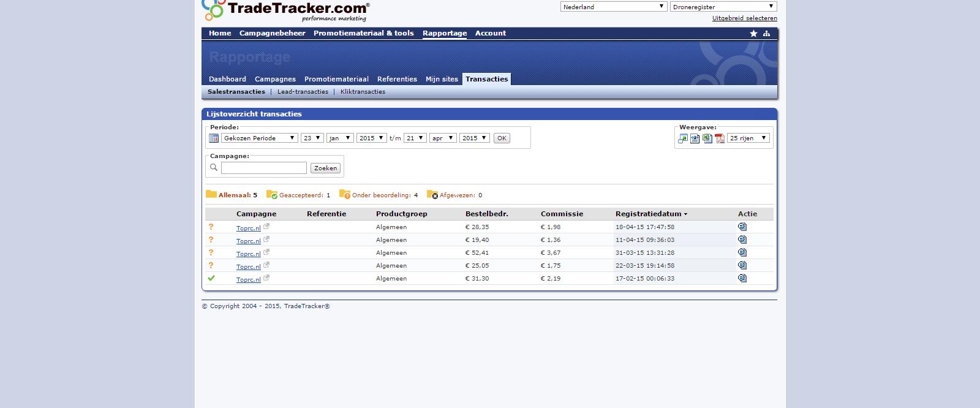Image resolution: width=980 pixels, height=408 pixels.
Task: Open Toprc.nl link in 17-02-15 row
Action: pyautogui.click(x=249, y=279)
